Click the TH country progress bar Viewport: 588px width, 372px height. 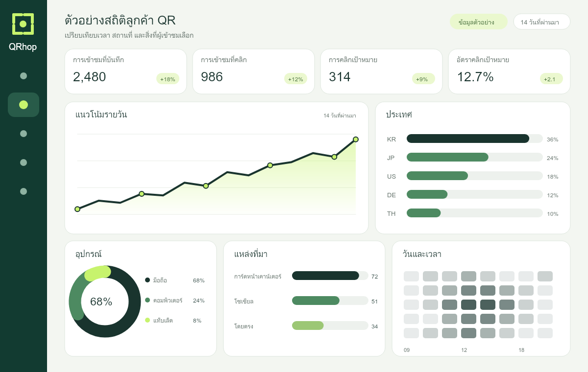[x=475, y=213]
